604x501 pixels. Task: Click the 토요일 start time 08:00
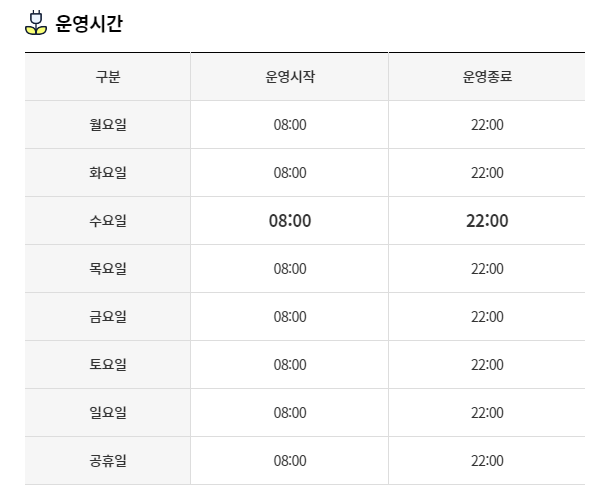pyautogui.click(x=290, y=364)
